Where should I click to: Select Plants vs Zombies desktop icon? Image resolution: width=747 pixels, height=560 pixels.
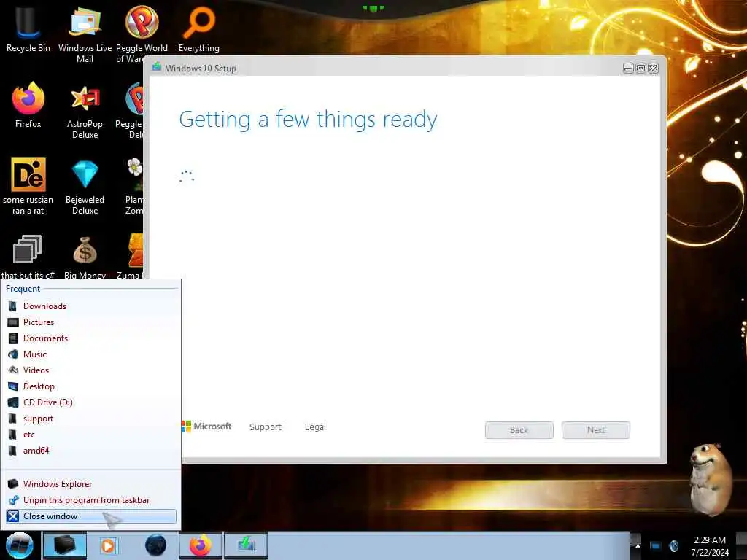click(x=134, y=187)
